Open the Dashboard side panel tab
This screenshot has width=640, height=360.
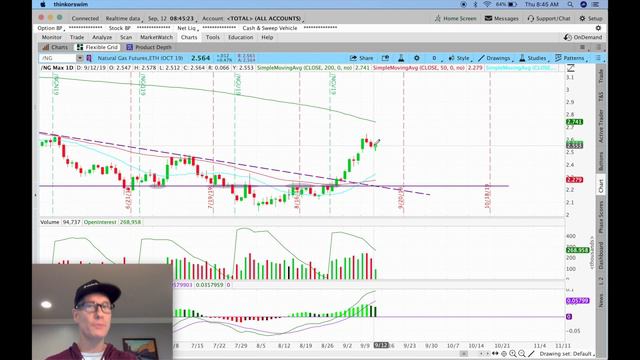pyautogui.click(x=601, y=256)
